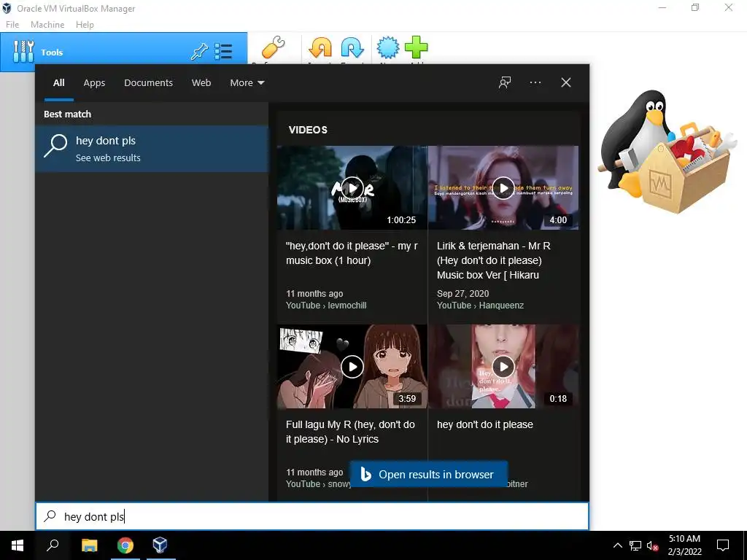Click into the search box text field

coord(312,516)
